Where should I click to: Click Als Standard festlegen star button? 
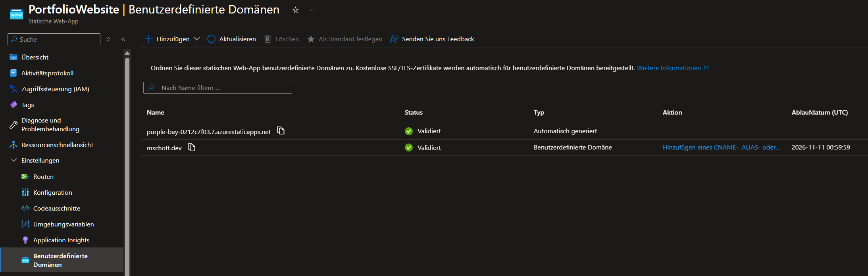345,39
